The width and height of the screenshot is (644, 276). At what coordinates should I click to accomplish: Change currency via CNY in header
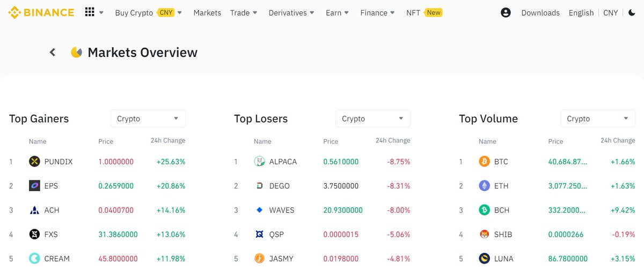point(611,12)
